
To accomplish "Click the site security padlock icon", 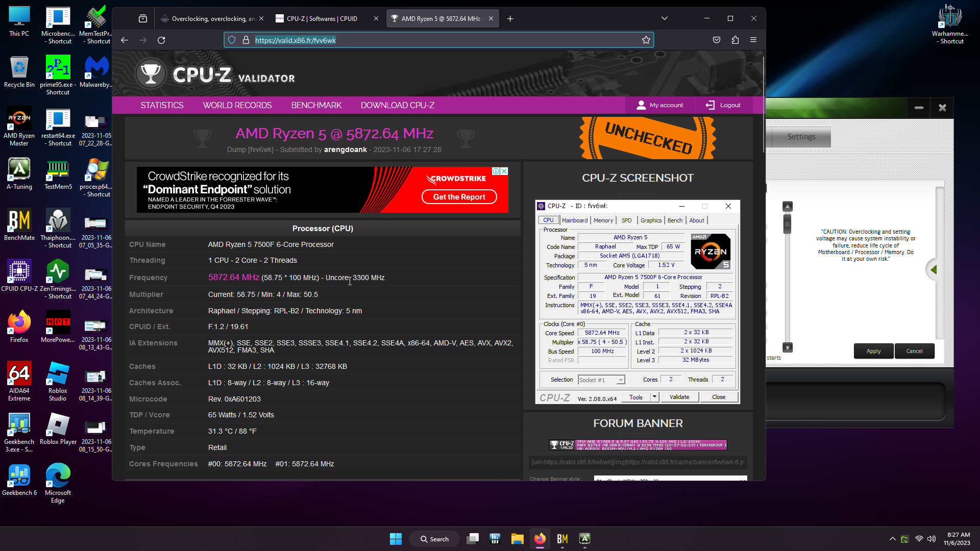I will click(246, 40).
